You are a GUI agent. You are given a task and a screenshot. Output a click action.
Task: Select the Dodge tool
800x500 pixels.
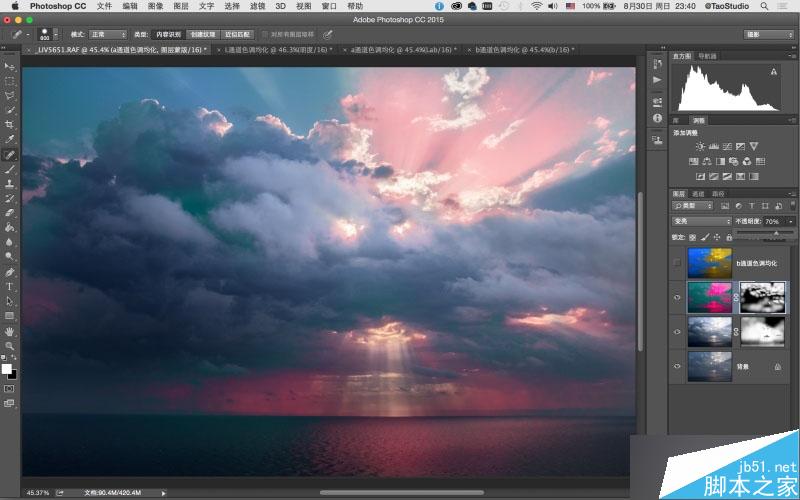[9, 257]
